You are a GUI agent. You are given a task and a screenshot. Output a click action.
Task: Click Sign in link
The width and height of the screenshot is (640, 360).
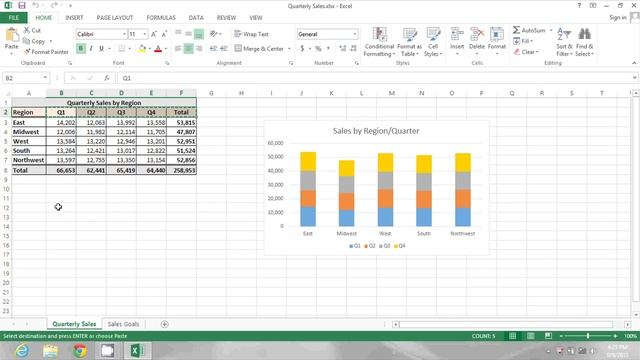[x=618, y=18]
